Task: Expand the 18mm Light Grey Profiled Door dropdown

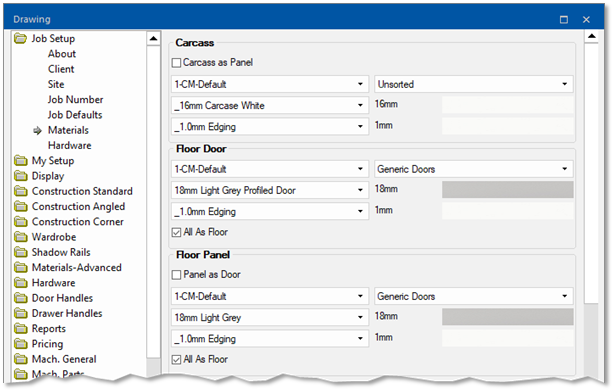Action: pyautogui.click(x=270, y=190)
